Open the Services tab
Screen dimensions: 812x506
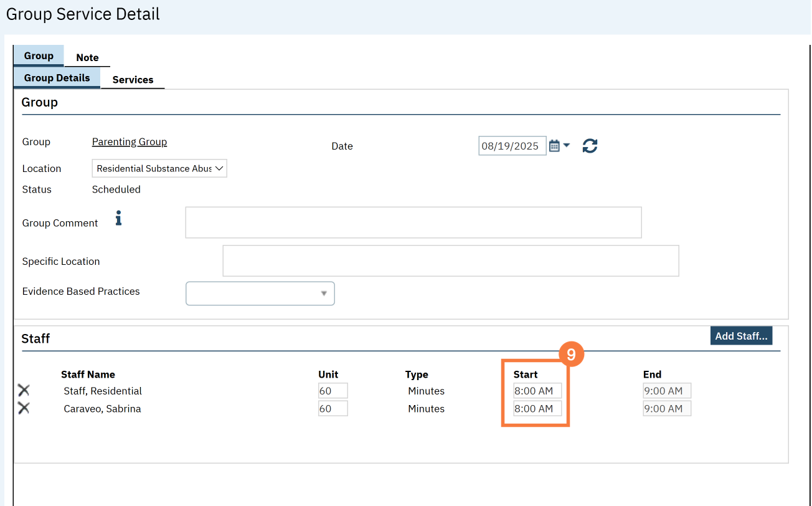pyautogui.click(x=133, y=80)
